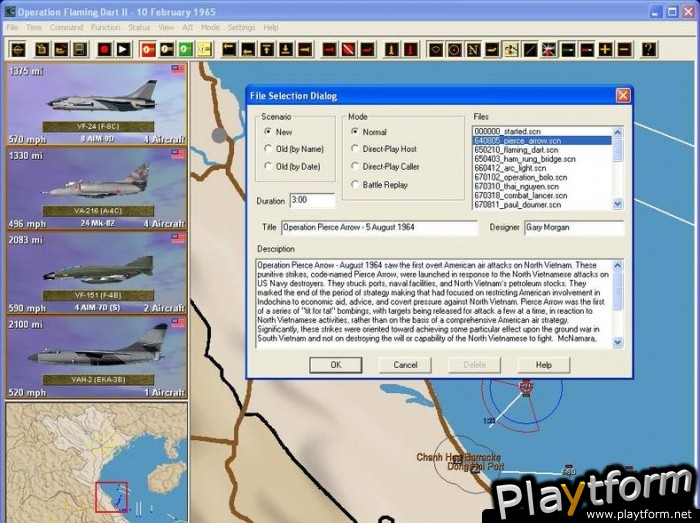Click the yellow plus zoom-in toolbar icon
This screenshot has width=700, height=523.
tap(606, 49)
